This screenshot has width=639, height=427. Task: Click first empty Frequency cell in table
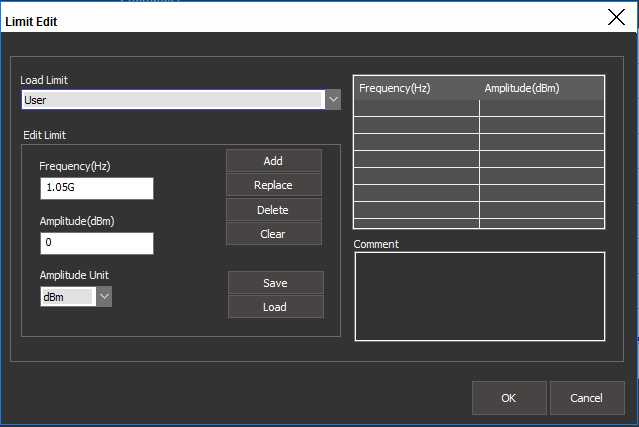point(416,108)
